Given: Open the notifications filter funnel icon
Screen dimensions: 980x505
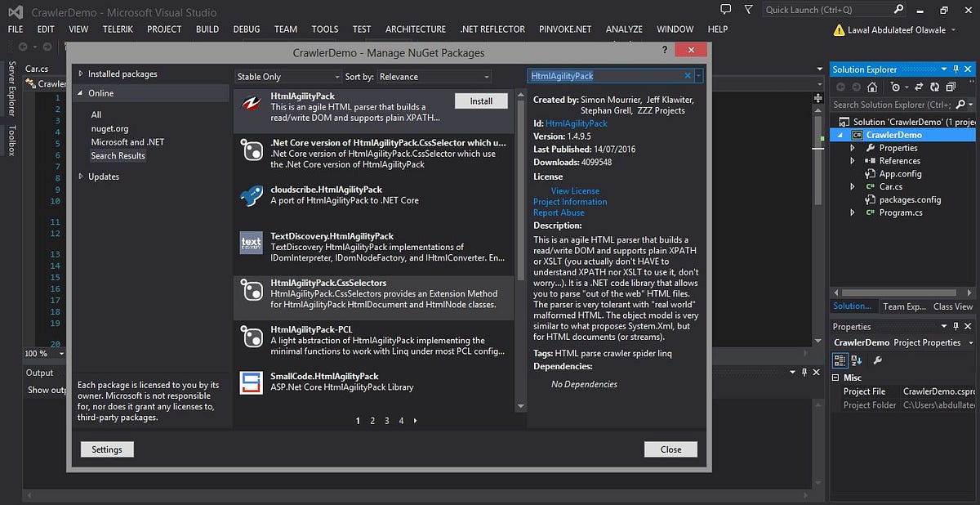Looking at the screenshot, I should pyautogui.click(x=748, y=10).
